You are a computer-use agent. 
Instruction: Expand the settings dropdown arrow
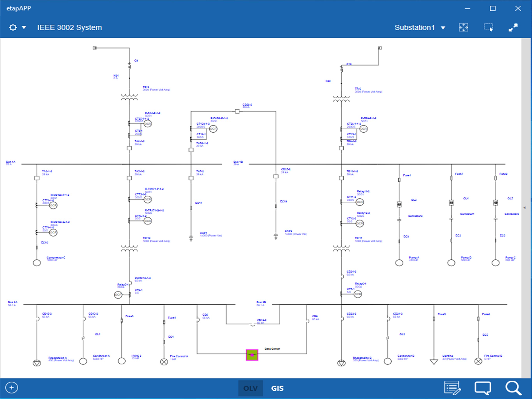coord(24,27)
